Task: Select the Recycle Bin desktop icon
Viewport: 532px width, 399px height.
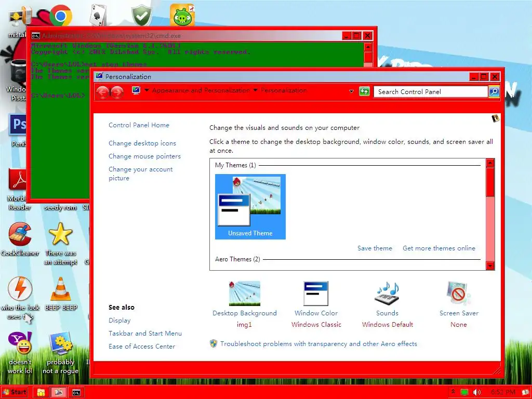Action: (x=18, y=72)
